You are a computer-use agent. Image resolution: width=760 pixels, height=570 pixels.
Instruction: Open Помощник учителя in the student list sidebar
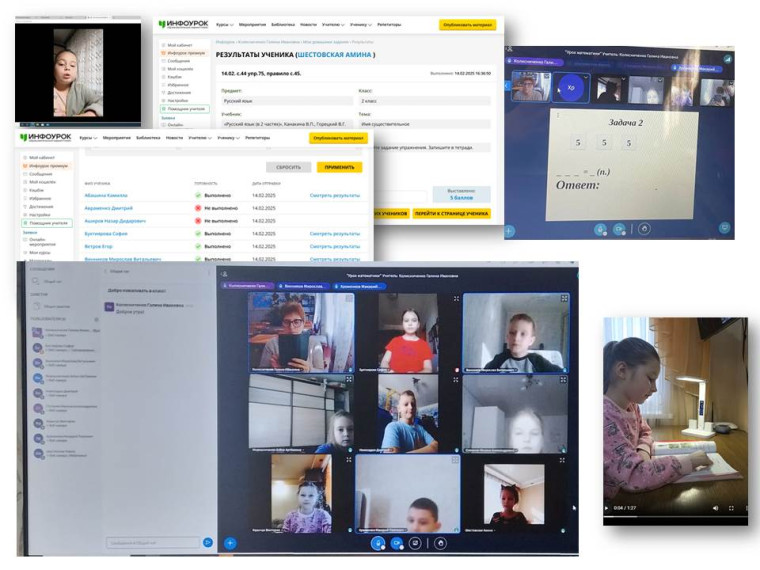(47, 223)
